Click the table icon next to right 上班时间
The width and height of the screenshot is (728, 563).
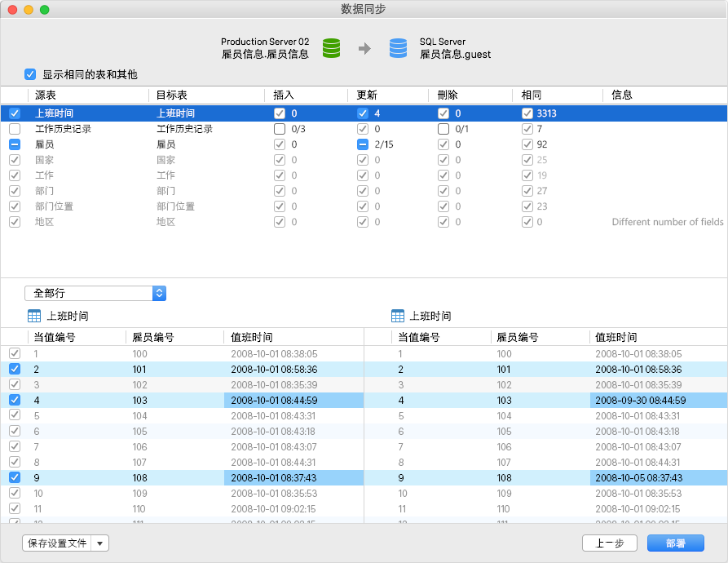(398, 317)
